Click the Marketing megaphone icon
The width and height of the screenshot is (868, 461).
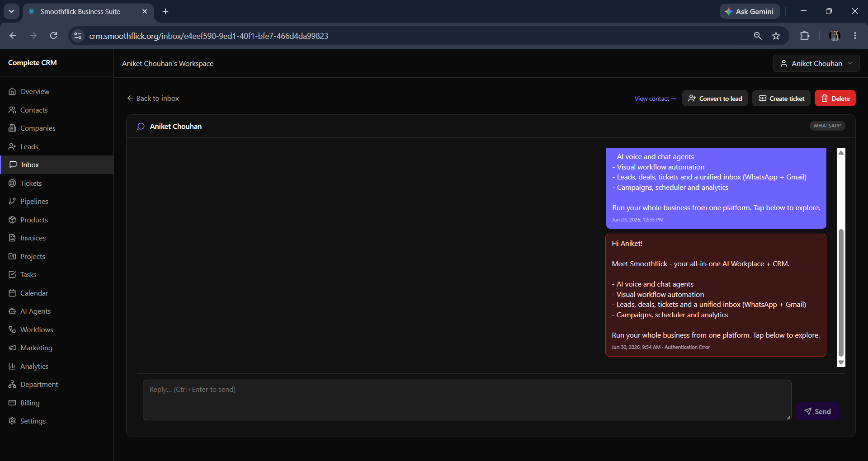pyautogui.click(x=12, y=348)
